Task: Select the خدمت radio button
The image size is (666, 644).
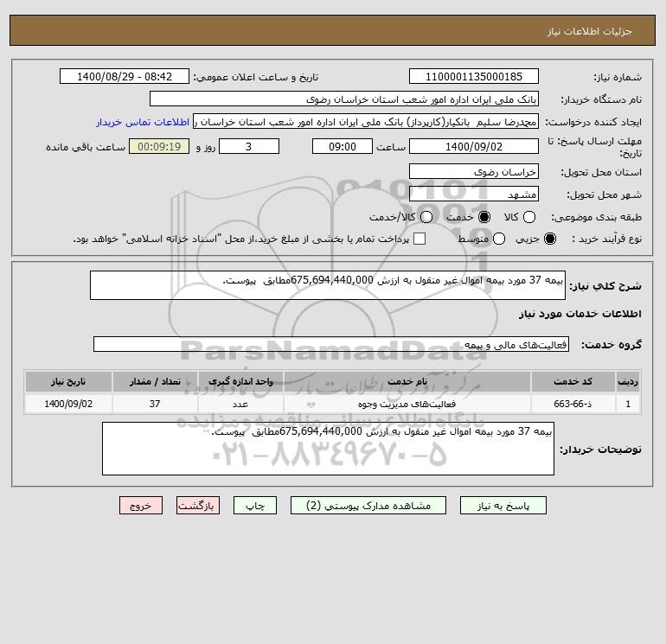Action: 483,217
